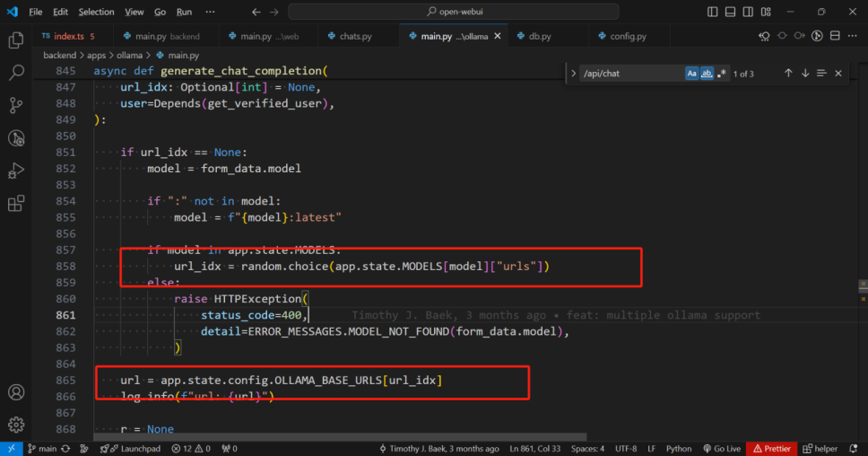Open Prettier status item
Screen dimensions: 868x456
tap(772, 449)
